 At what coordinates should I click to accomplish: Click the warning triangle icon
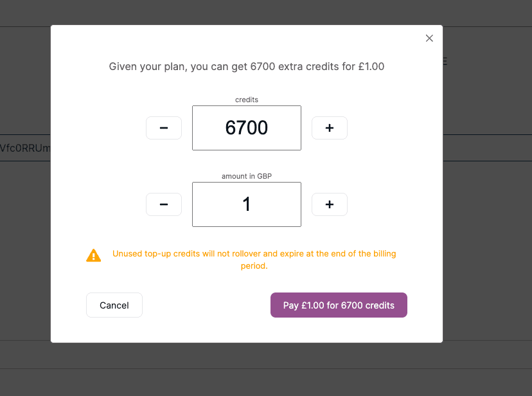click(94, 255)
